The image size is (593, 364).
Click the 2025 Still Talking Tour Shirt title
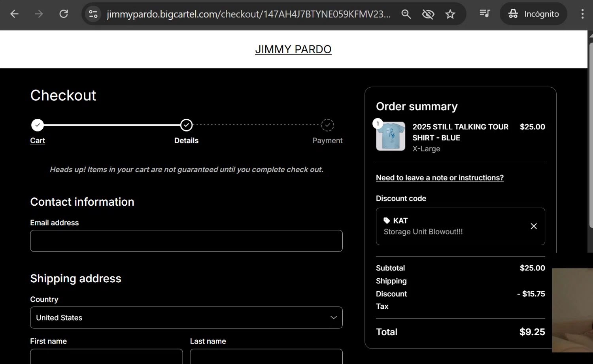pos(461,132)
